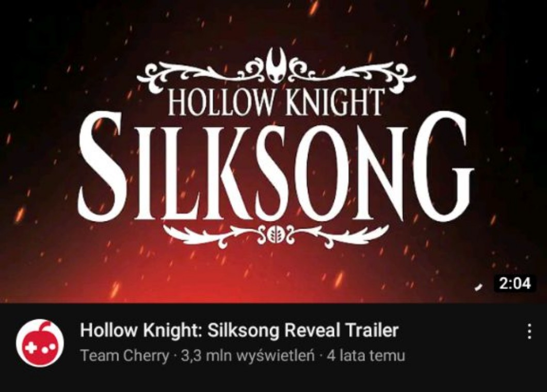
Task: Open the 'Hollow Knight: Silksong Reveal Trailer' title
Action: click(239, 330)
